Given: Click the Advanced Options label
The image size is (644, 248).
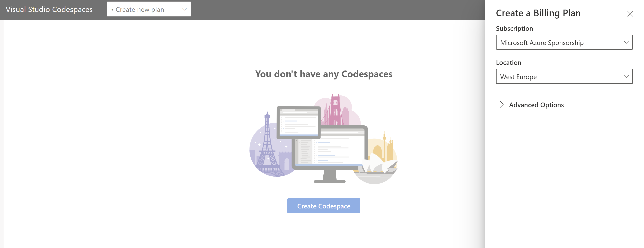Looking at the screenshot, I should 536,105.
